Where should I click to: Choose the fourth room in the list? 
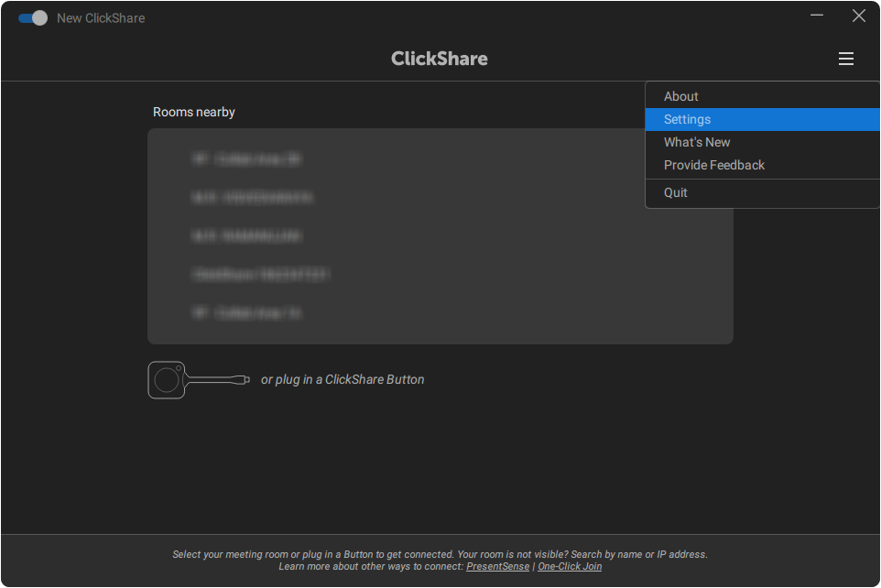(261, 275)
